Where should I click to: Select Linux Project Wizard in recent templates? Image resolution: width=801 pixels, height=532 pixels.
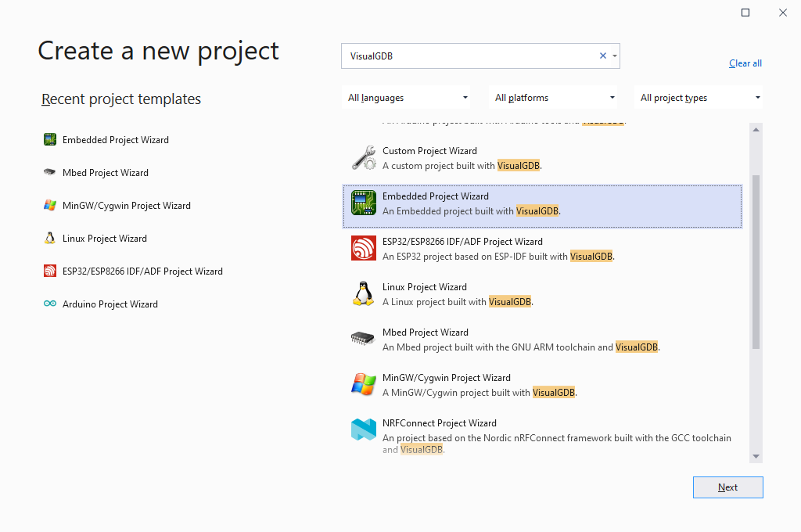[104, 239]
